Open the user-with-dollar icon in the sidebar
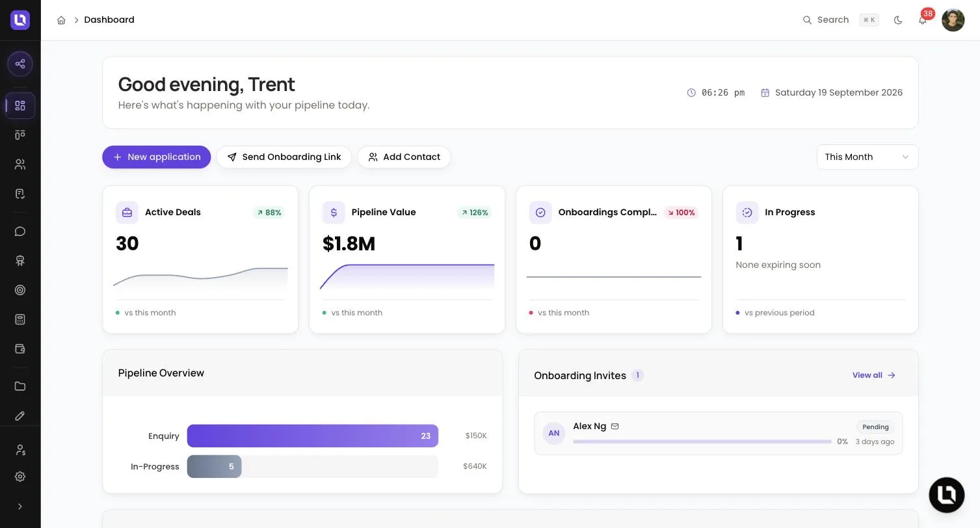Viewport: 980px width, 528px height. click(x=20, y=450)
